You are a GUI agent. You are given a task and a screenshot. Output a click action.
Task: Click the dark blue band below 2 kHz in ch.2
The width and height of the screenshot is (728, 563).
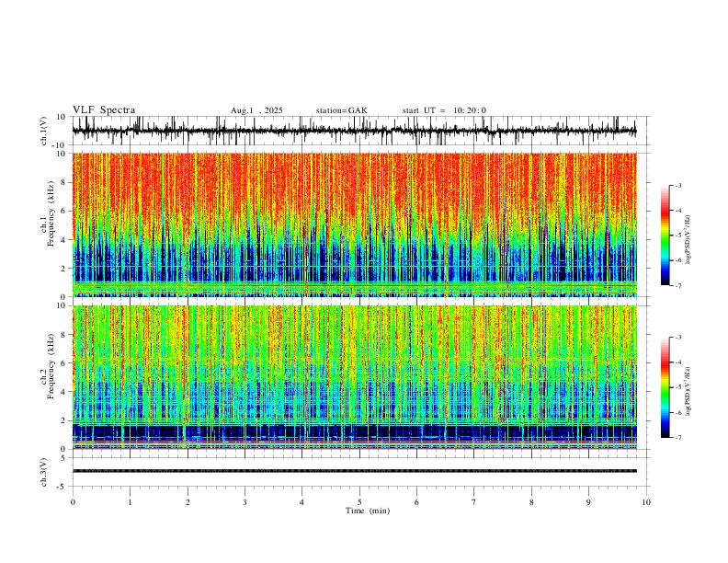[x=354, y=431]
